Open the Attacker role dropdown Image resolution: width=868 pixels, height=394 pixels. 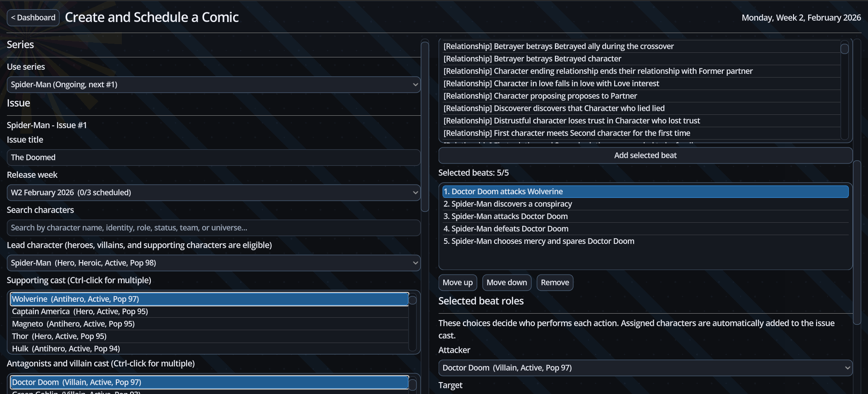click(645, 368)
